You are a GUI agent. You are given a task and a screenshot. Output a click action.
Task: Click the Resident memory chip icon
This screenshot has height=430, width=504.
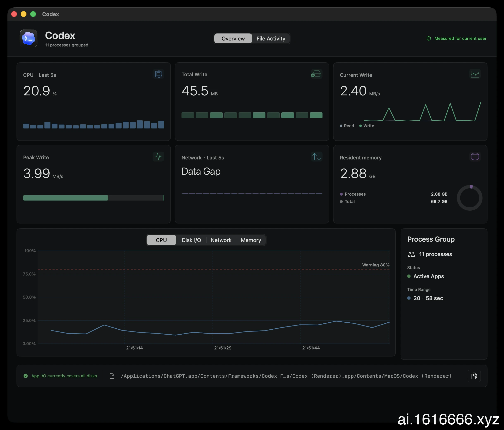475,157
